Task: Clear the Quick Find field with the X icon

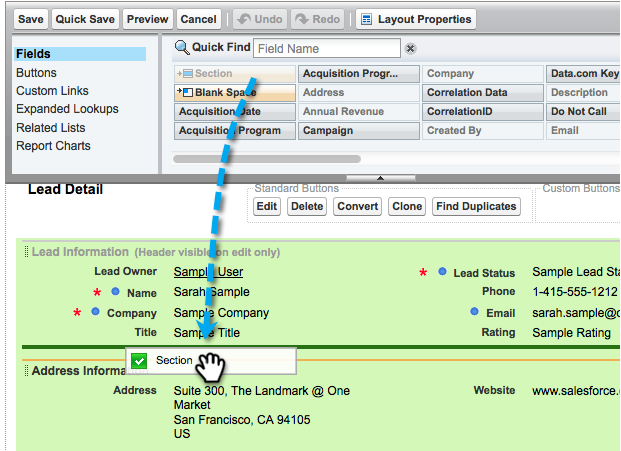Action: (x=410, y=48)
